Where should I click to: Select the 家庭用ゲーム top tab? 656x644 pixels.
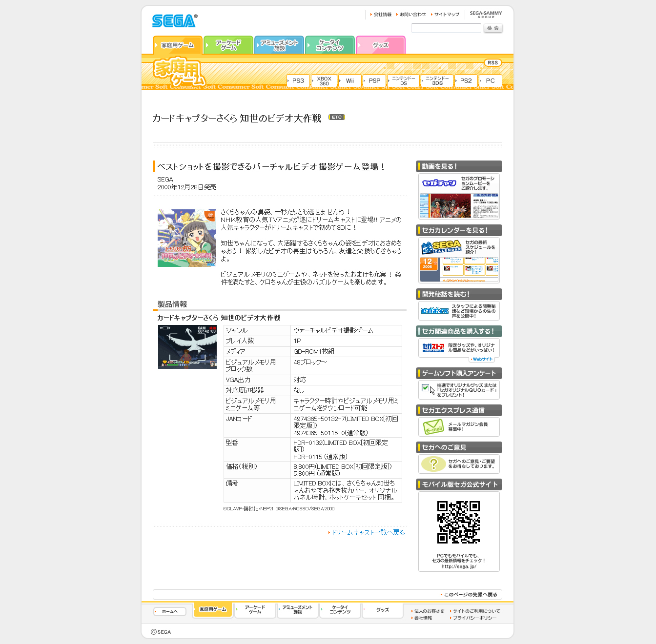178,45
